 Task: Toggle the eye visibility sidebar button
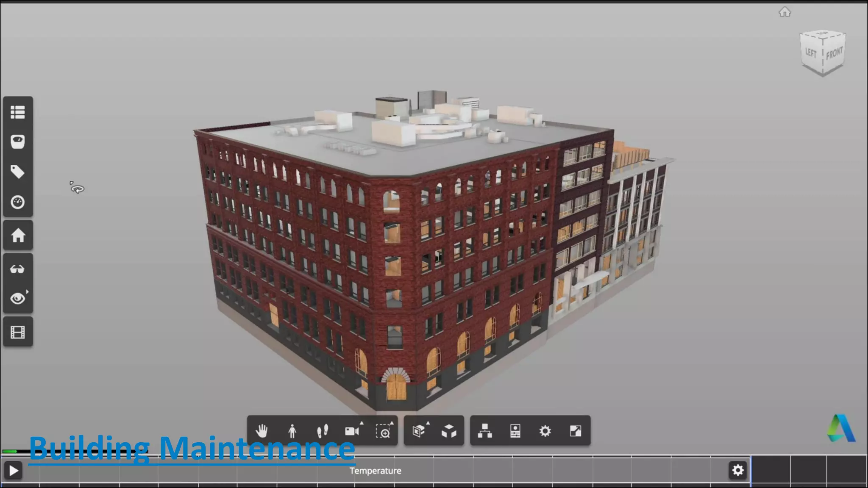click(18, 299)
